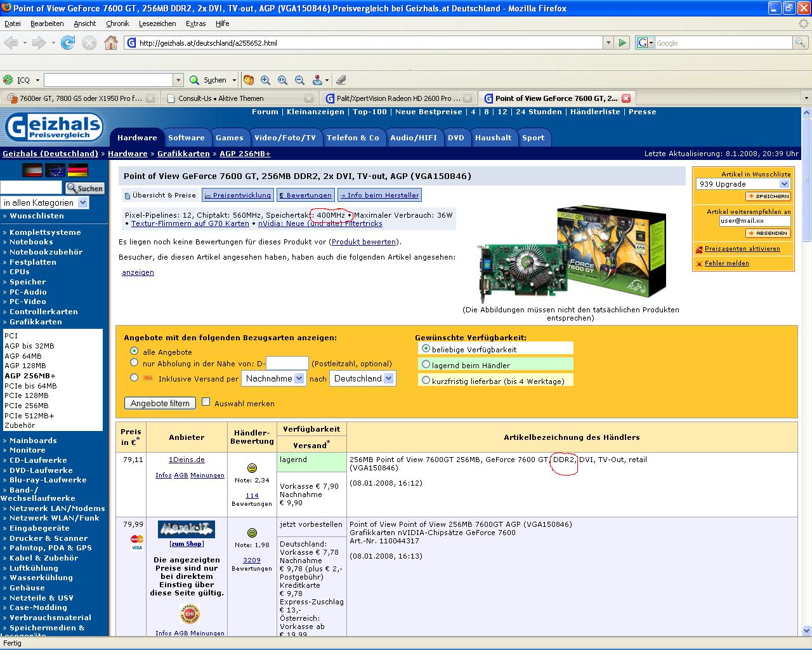Click the ICQ toolbar Suchen magnifier
Image resolution: width=812 pixels, height=650 pixels.
(195, 80)
